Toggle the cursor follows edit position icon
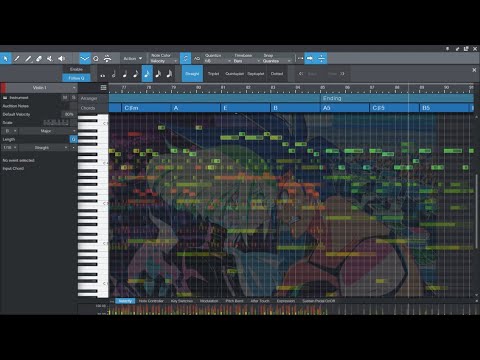 pyautogui.click(x=321, y=58)
